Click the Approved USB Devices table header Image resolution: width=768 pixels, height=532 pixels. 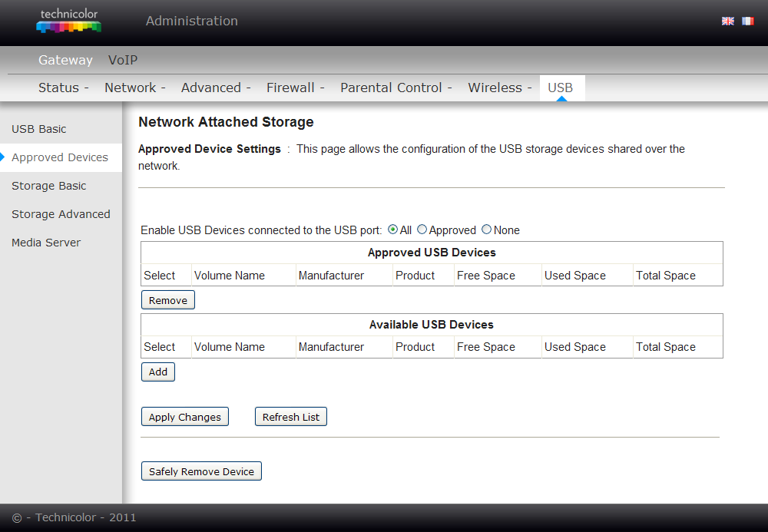432,253
